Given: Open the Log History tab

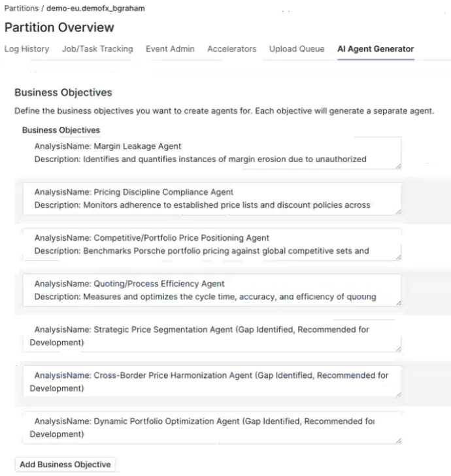Looking at the screenshot, I should [x=27, y=49].
